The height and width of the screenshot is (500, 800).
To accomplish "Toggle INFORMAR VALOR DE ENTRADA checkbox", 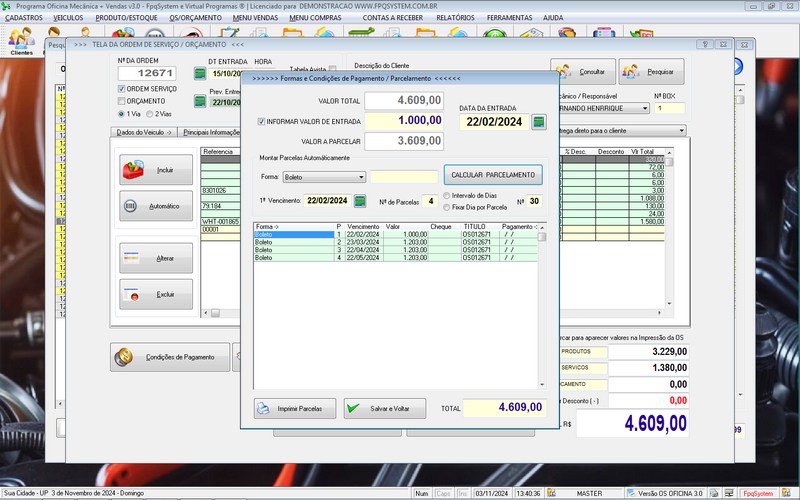I will (x=261, y=121).
